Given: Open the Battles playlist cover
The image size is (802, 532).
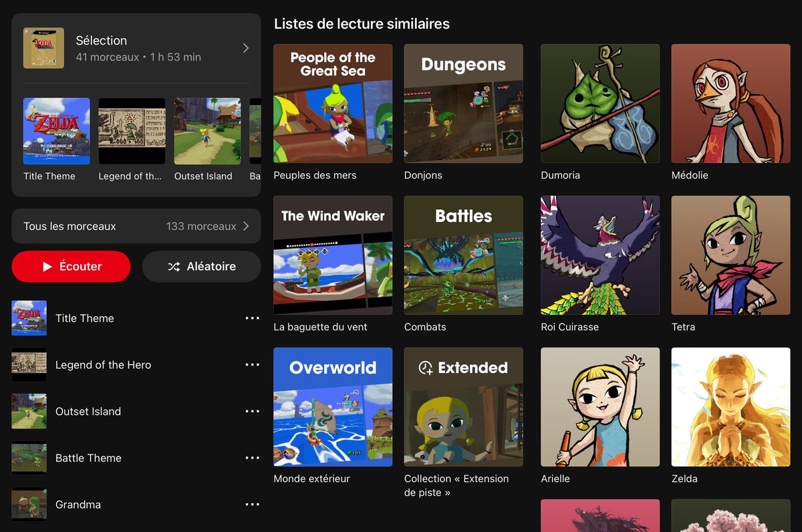Looking at the screenshot, I should tap(463, 255).
